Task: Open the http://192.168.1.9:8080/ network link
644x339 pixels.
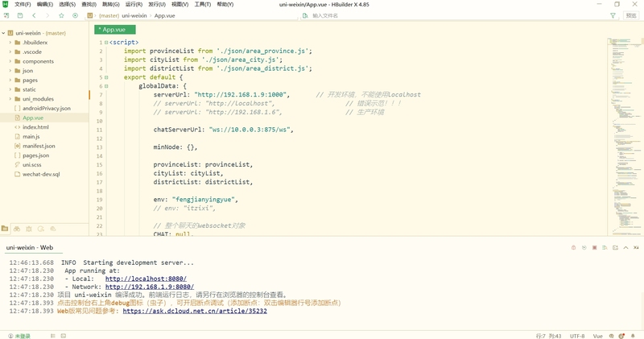Action: [x=150, y=287]
